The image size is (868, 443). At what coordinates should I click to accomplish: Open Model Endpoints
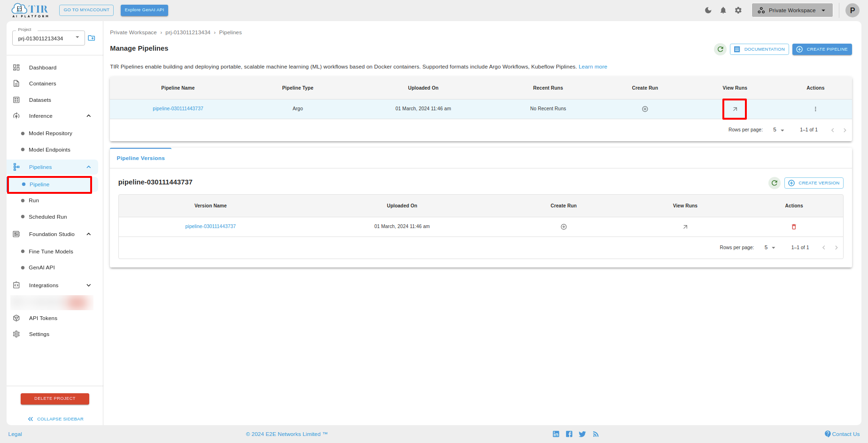[49, 150]
